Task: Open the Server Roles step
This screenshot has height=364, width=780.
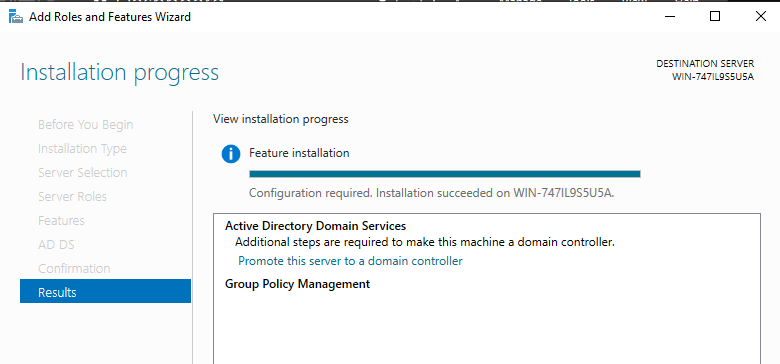Action: (72, 196)
